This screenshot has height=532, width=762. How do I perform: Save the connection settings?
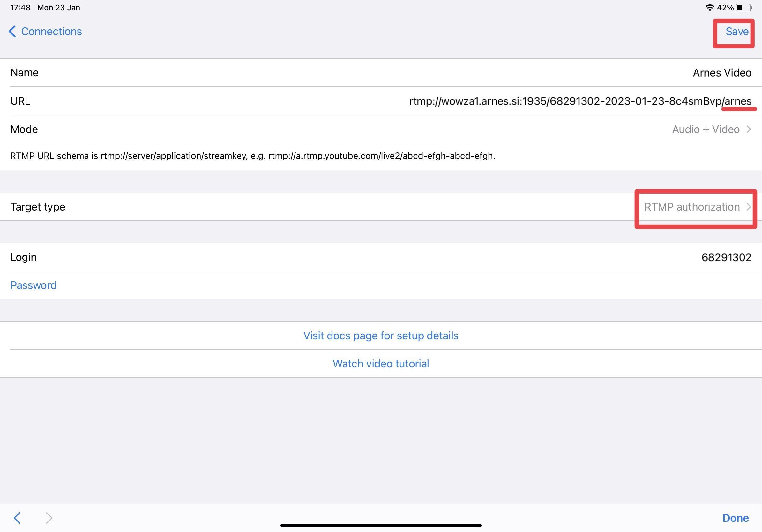coord(737,32)
